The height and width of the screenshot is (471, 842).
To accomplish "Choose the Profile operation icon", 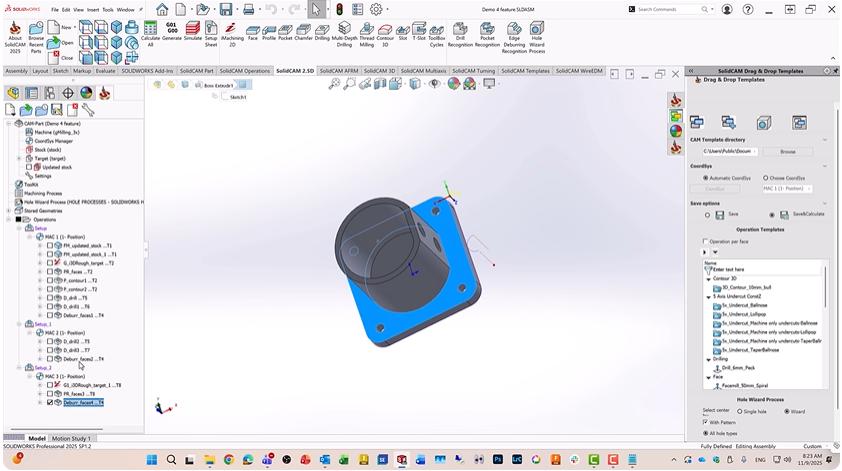I will pos(269,34).
